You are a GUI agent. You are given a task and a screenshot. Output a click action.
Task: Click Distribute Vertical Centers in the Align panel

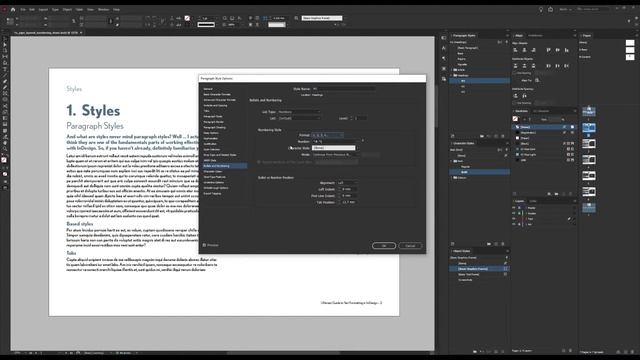pyautogui.click(x=524, y=65)
